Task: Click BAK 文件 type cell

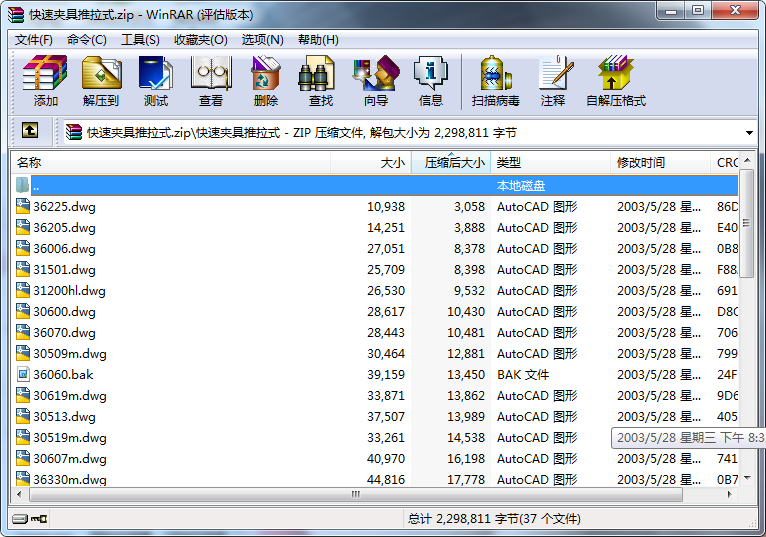Action: click(x=523, y=375)
